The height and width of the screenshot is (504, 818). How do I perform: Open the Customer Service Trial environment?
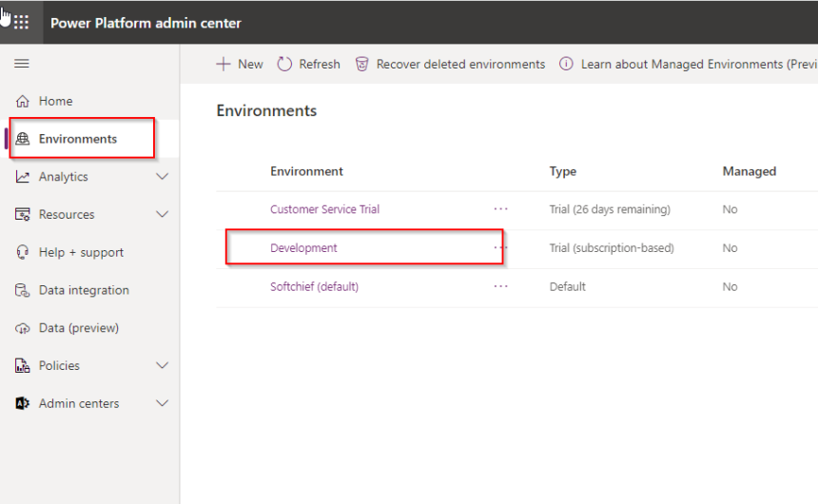[x=324, y=209]
